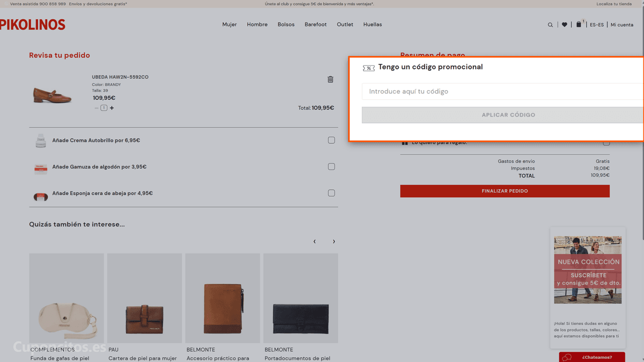Screen dimensions: 644x362
Task: Open the wishlist heart icon
Action: pyautogui.click(x=564, y=25)
